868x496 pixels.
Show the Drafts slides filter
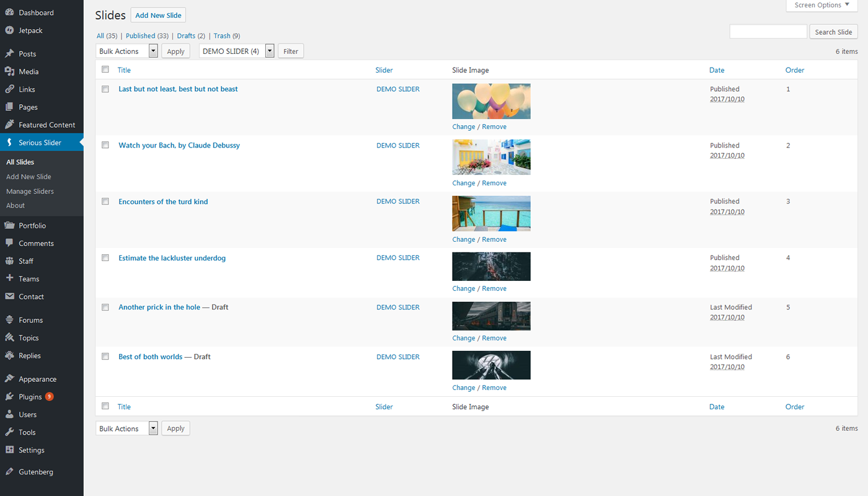[x=186, y=36]
